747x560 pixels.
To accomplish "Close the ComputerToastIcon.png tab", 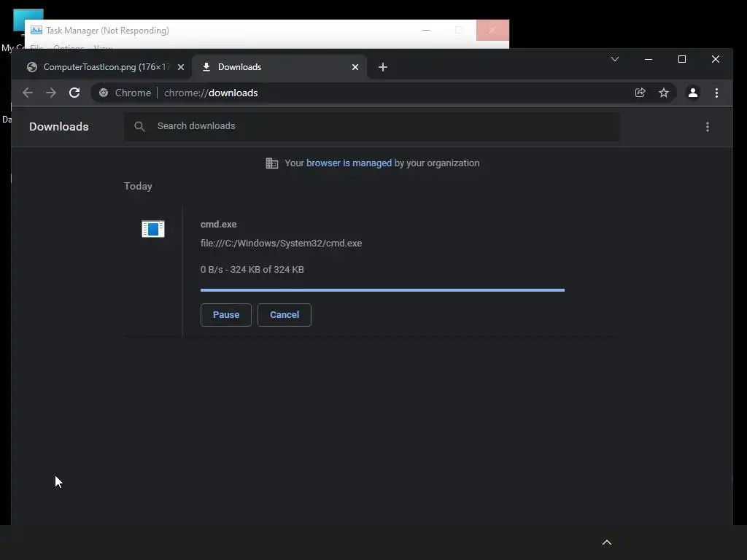I will [x=181, y=67].
